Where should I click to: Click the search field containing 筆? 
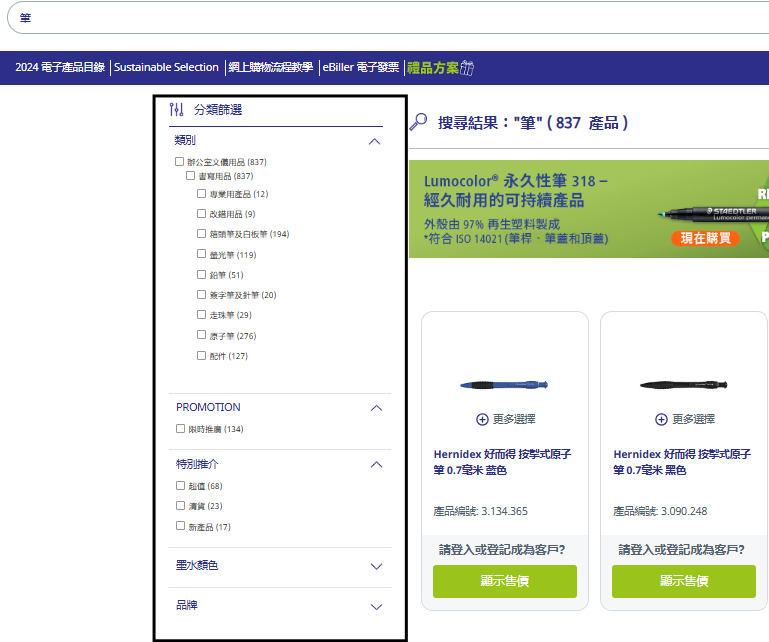(x=388, y=18)
